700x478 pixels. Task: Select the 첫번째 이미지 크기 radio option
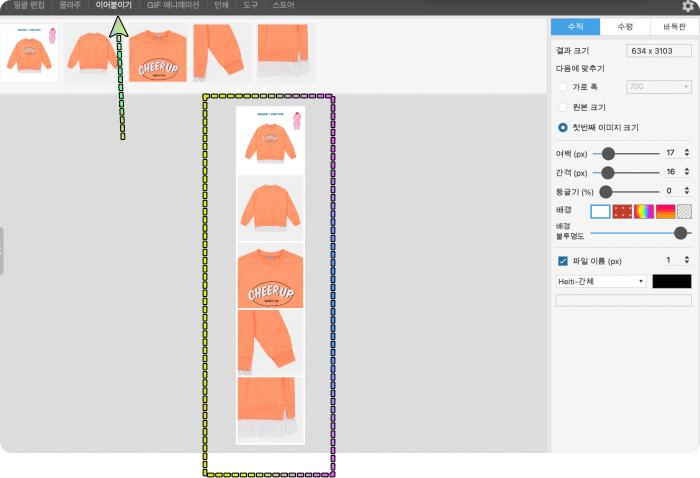[x=563, y=128]
